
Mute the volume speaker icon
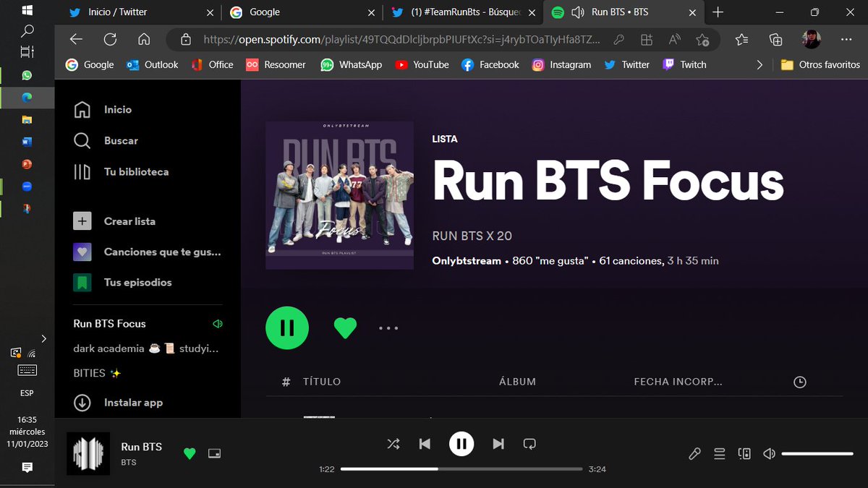pos(769,454)
